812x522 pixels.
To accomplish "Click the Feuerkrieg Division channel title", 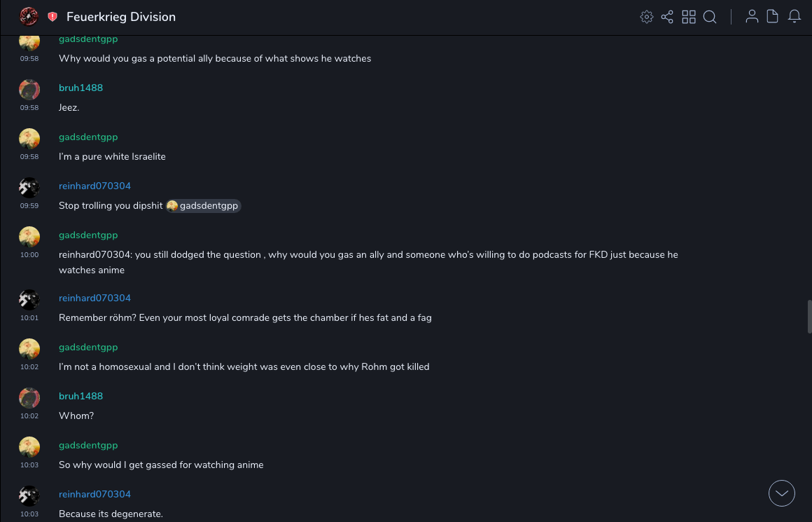I will [x=121, y=17].
